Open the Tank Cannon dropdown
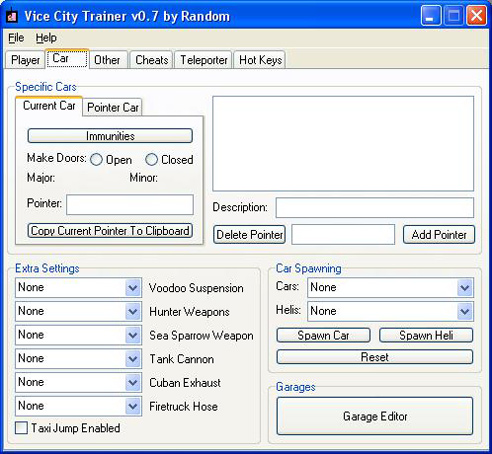The height and width of the screenshot is (454, 492). click(x=78, y=359)
